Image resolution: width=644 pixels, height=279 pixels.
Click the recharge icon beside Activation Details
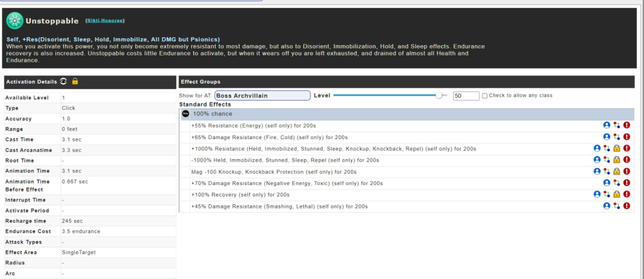click(63, 82)
